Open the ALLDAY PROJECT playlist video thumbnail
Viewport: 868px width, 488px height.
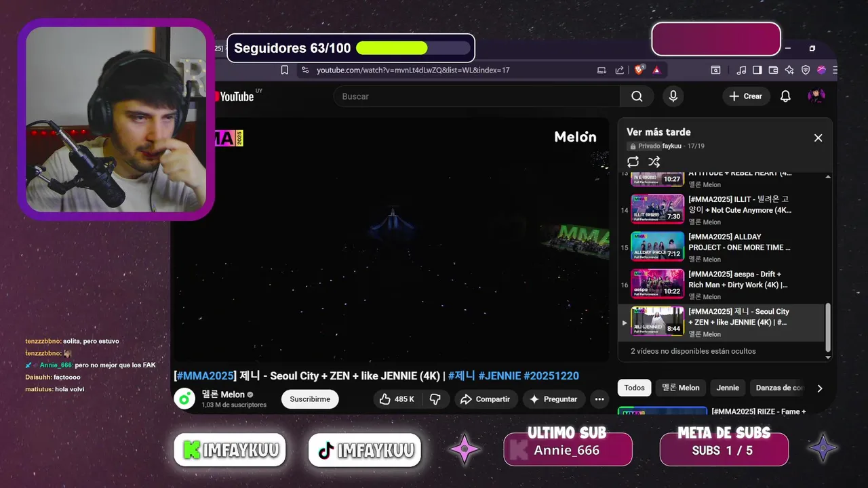[657, 246]
